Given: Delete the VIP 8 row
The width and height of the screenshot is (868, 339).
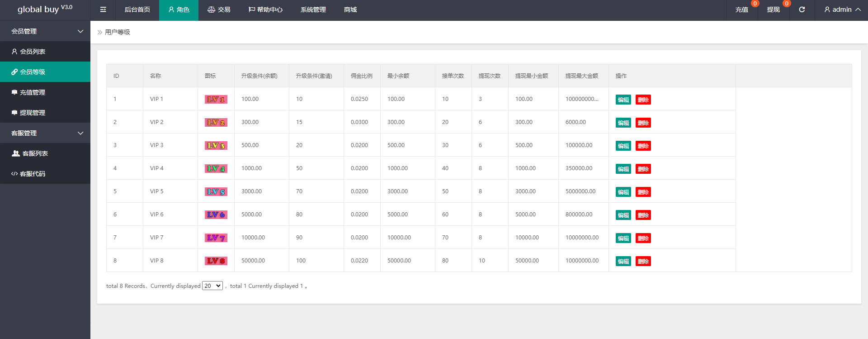Looking at the screenshot, I should [643, 261].
